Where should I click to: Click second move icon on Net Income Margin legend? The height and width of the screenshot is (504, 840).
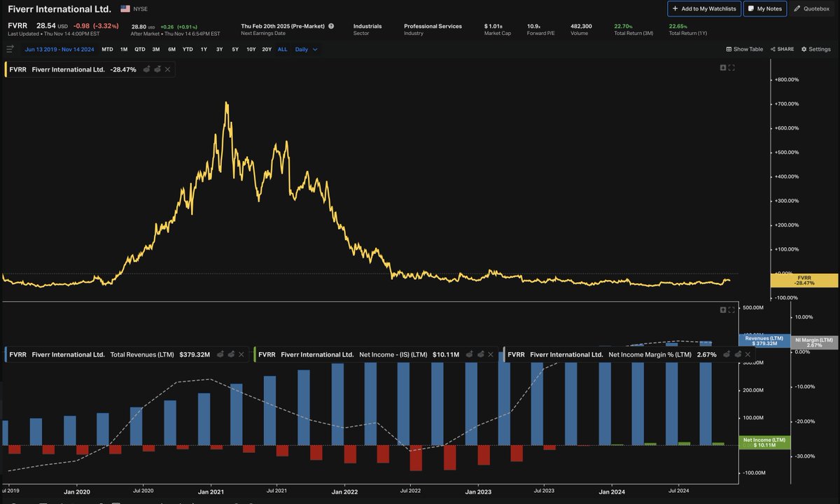pos(738,355)
